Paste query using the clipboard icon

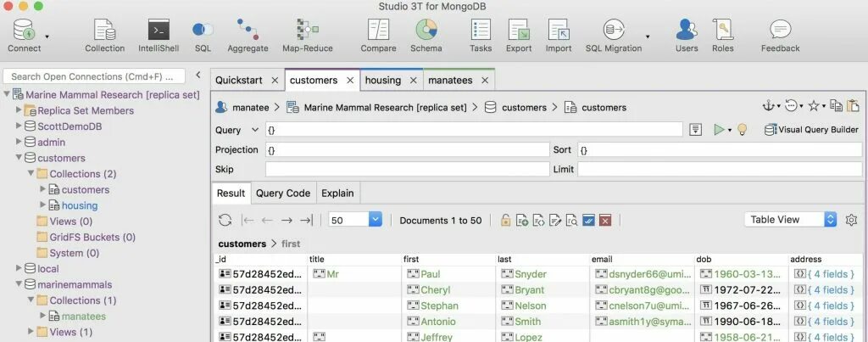853,105
